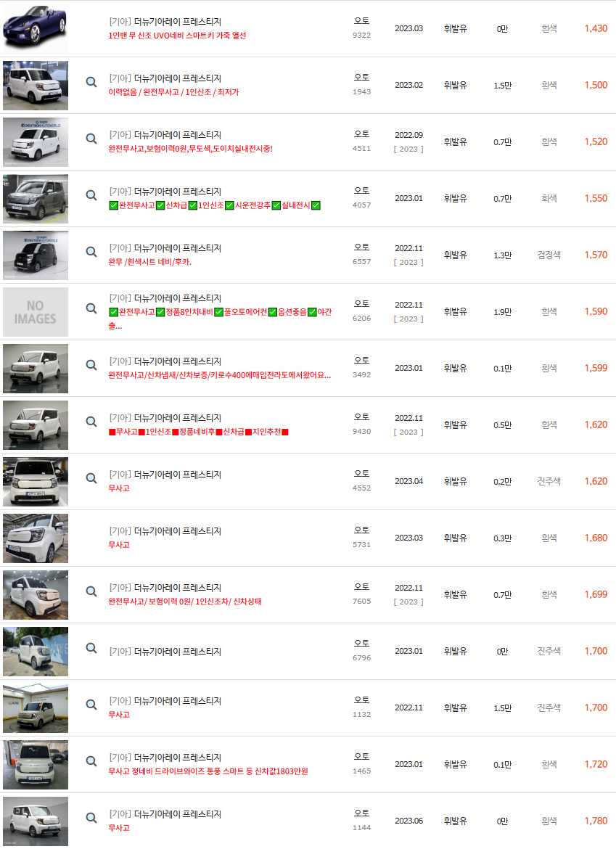Open description starting '완전무사고/신차냄새/신차보증'
This screenshot has width=616, height=849.
(219, 375)
